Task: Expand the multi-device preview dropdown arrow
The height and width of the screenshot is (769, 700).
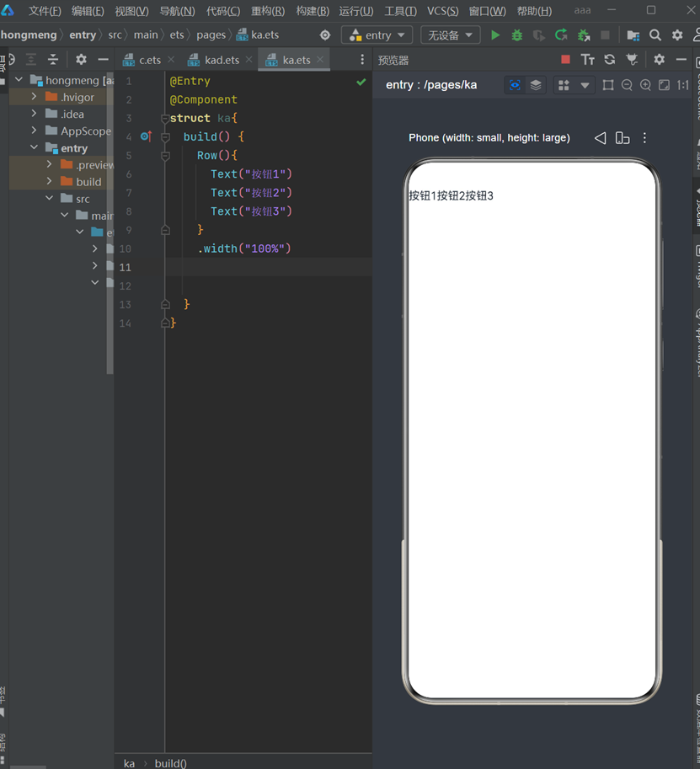Action: click(x=585, y=85)
